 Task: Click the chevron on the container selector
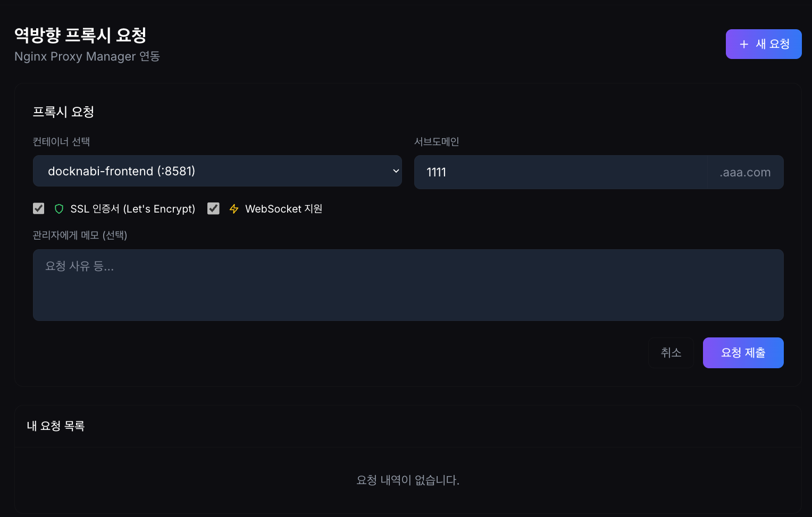tap(396, 171)
